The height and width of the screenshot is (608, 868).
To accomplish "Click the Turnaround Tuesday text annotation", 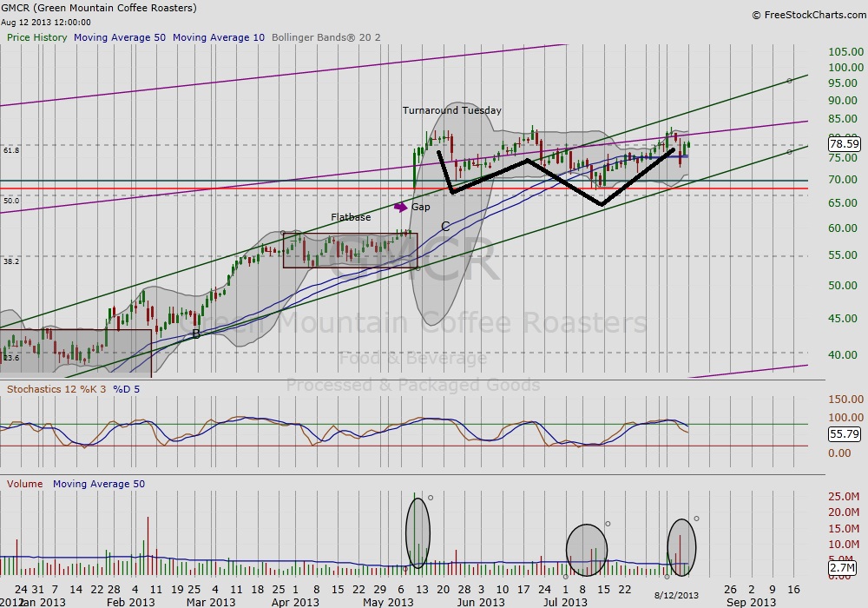I will (451, 110).
